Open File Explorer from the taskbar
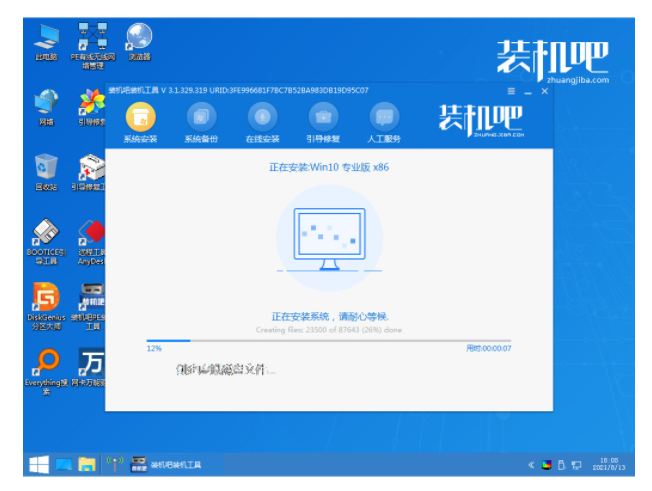 87,464
